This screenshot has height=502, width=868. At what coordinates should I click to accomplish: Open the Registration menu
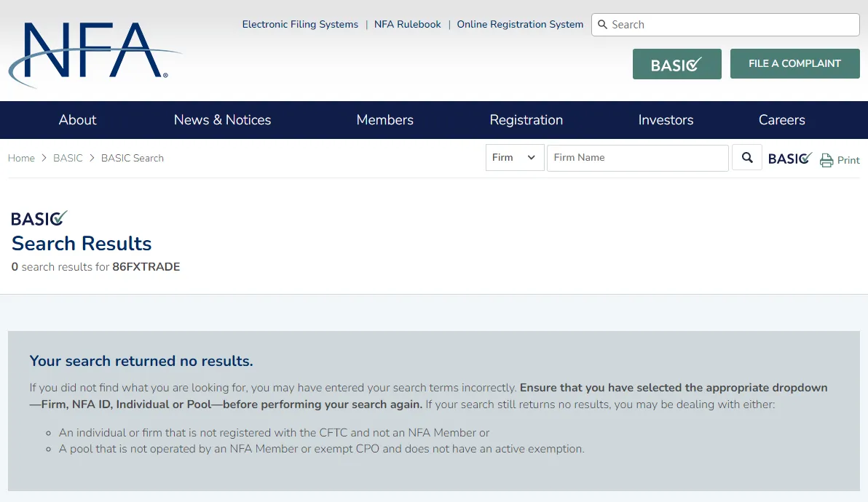(x=526, y=120)
